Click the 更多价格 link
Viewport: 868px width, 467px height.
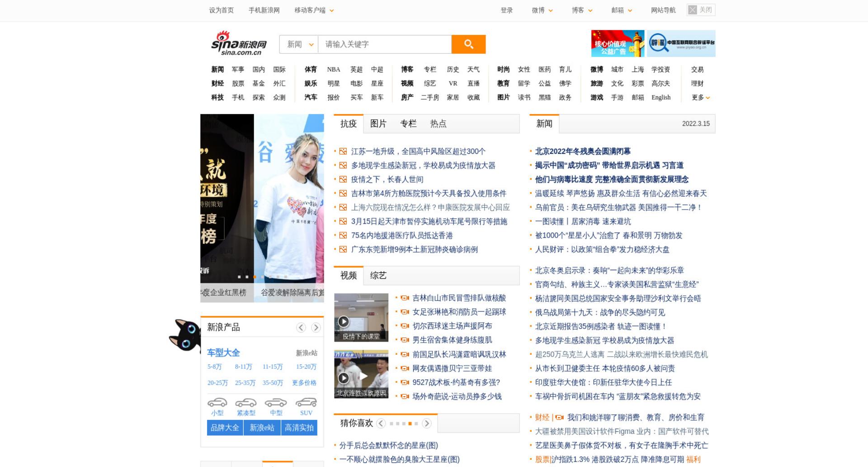point(304,383)
